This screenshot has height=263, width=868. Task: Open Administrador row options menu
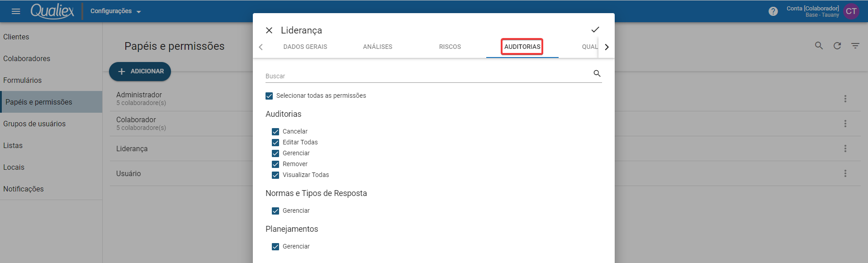click(x=845, y=99)
